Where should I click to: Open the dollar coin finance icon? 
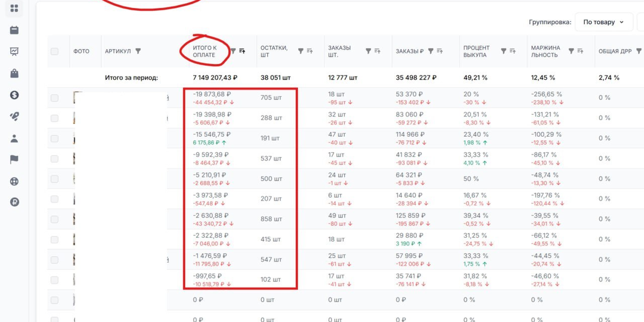(x=14, y=95)
